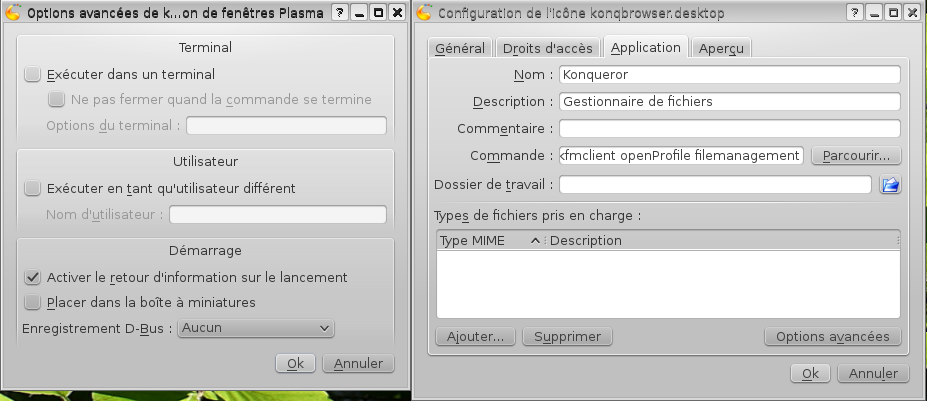Open the Enregistrement D-Bus dropdown
The width and height of the screenshot is (927, 401).
[x=256, y=328]
